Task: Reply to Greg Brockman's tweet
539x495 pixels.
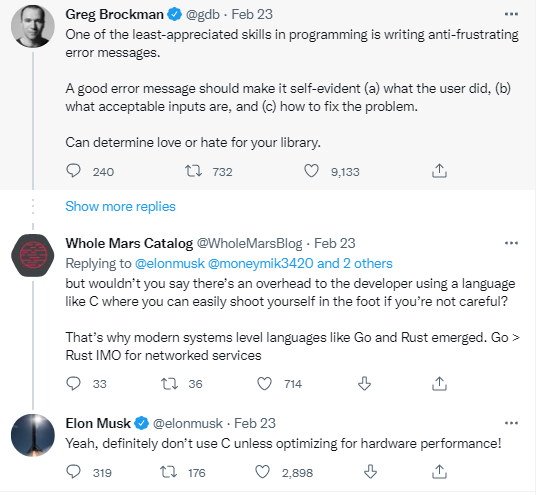Action: pos(73,171)
